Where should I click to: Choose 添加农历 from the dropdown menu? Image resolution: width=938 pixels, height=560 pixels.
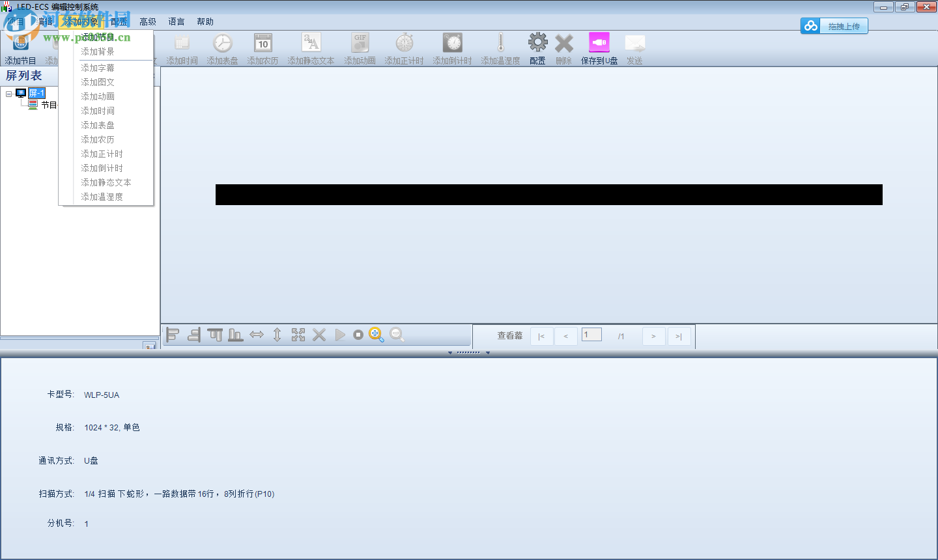(106, 139)
